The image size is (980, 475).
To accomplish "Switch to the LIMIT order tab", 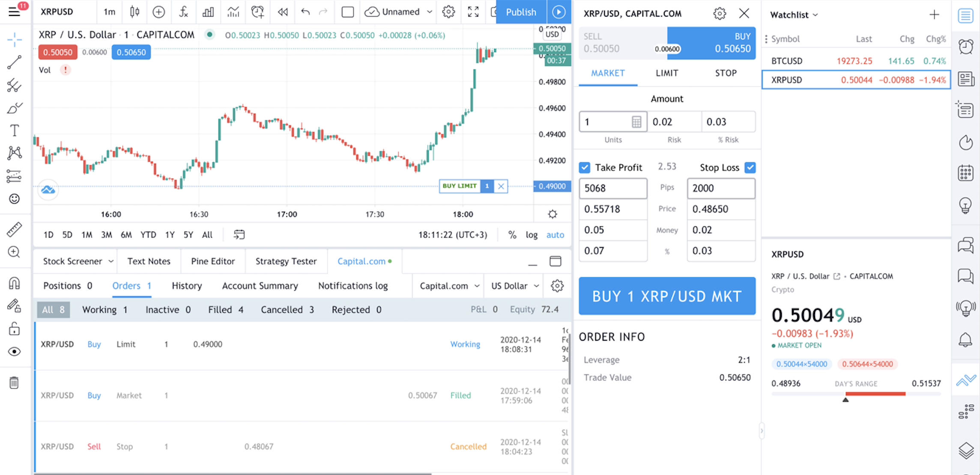I will click(x=667, y=73).
